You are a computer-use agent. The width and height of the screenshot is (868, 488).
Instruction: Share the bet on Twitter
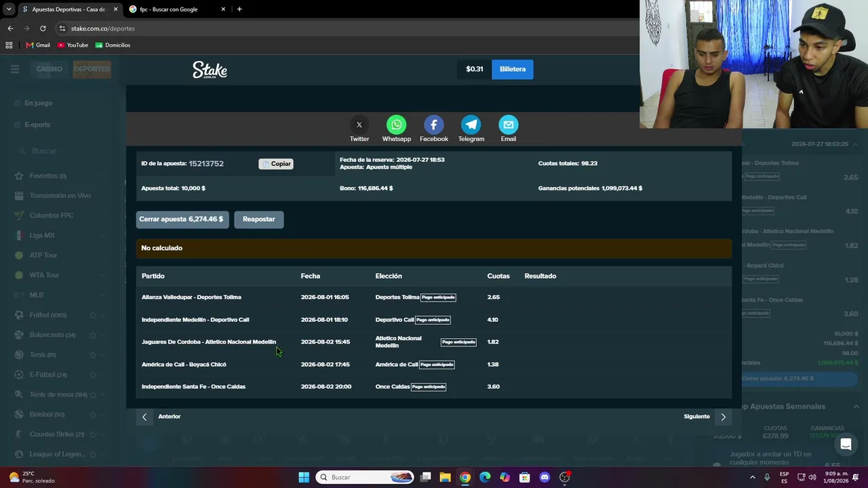coord(359,125)
